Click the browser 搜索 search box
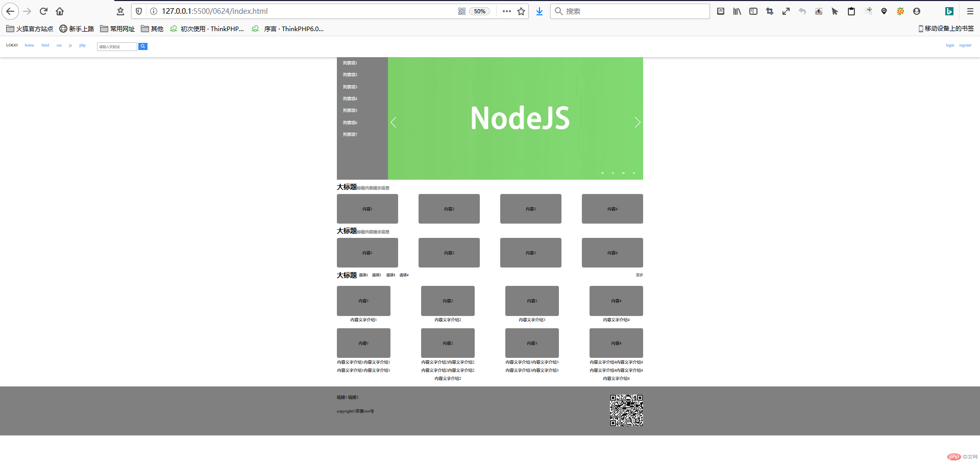The height and width of the screenshot is (462, 980). click(x=630, y=11)
